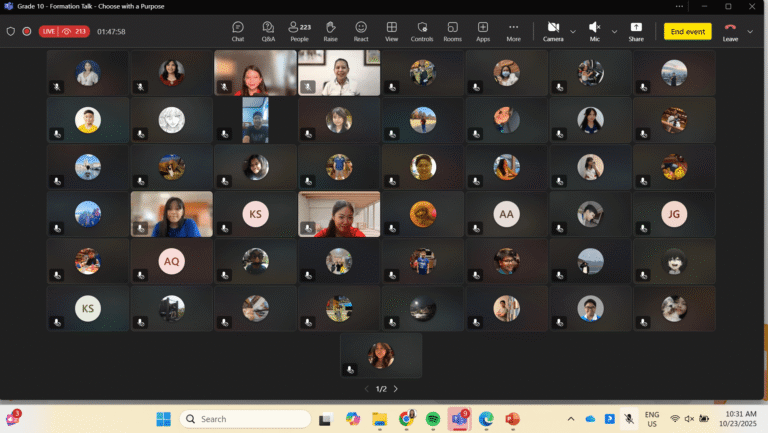Expand the Leave options arrow
768x433 pixels.
pos(750,32)
